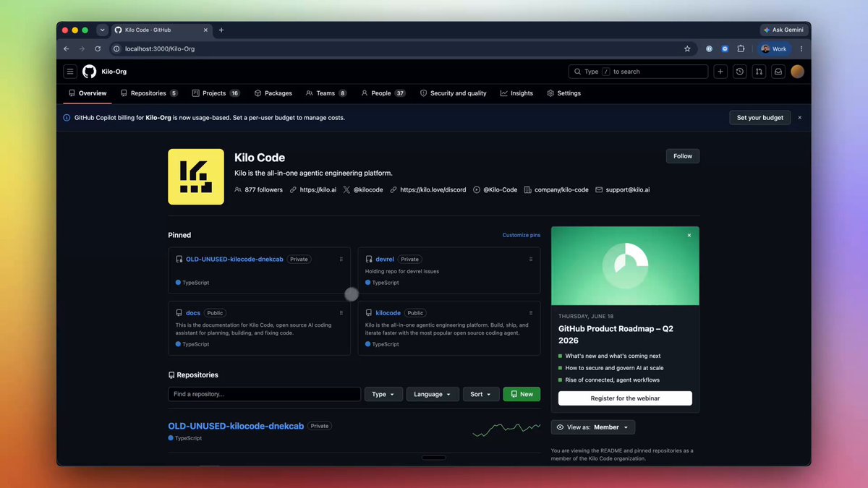Open the Teams tab
Image resolution: width=868 pixels, height=488 pixels.
[x=326, y=93]
